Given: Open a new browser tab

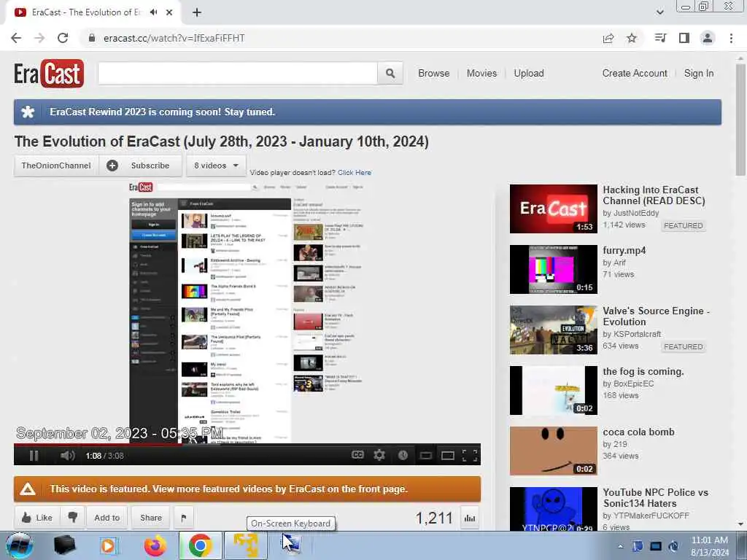Looking at the screenshot, I should (x=197, y=12).
